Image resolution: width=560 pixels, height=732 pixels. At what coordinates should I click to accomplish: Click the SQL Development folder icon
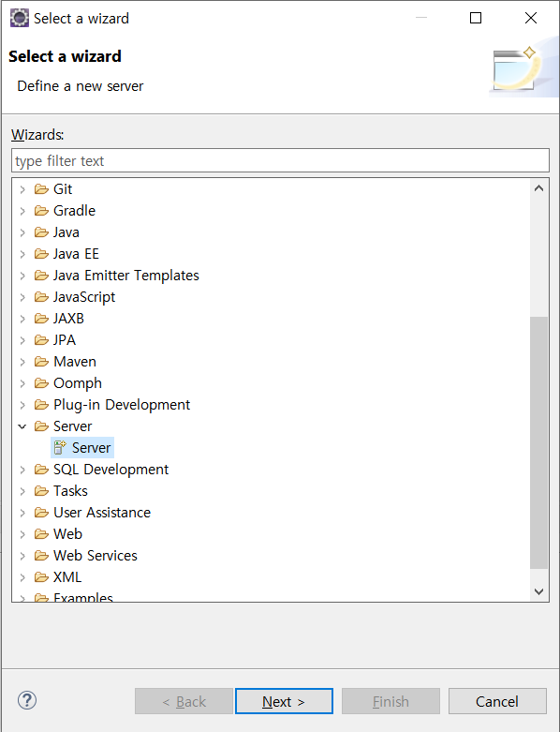click(x=41, y=470)
